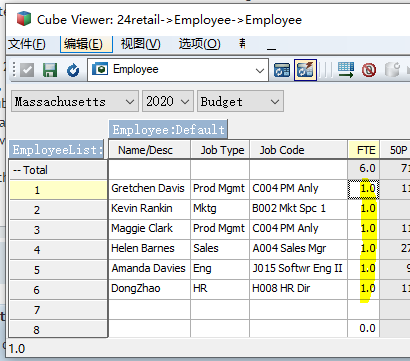
Task: Click the Maggie Clark name cell
Action: click(149, 229)
